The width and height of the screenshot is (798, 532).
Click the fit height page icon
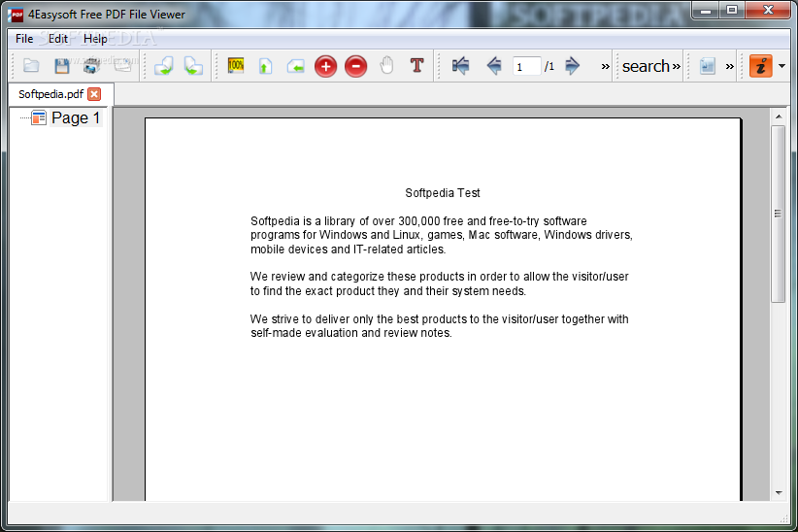pos(265,66)
